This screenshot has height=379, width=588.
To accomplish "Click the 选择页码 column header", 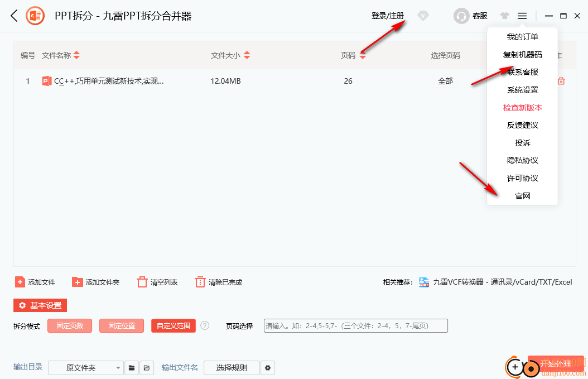I will (x=446, y=55).
